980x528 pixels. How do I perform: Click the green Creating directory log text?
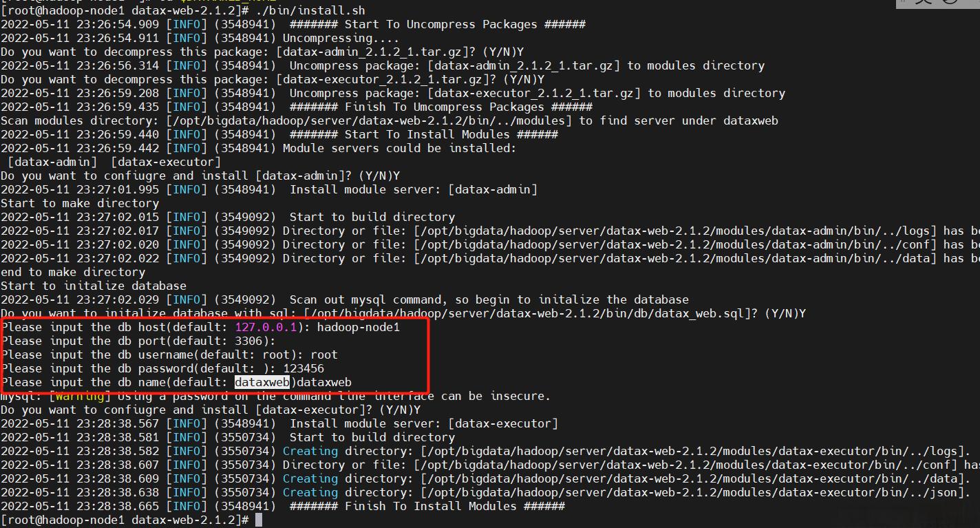coord(310,451)
